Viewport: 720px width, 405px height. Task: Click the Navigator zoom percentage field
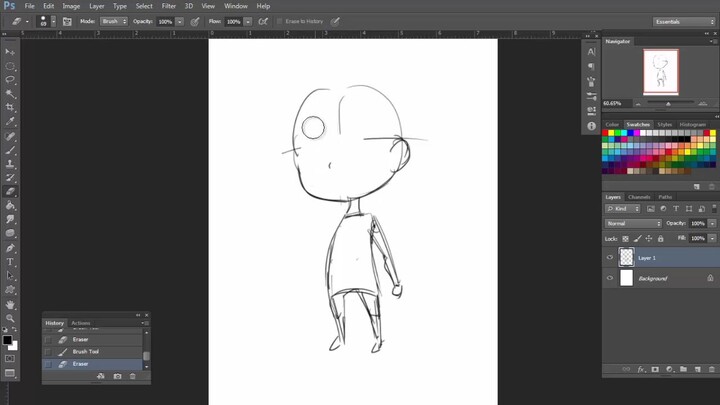point(617,103)
